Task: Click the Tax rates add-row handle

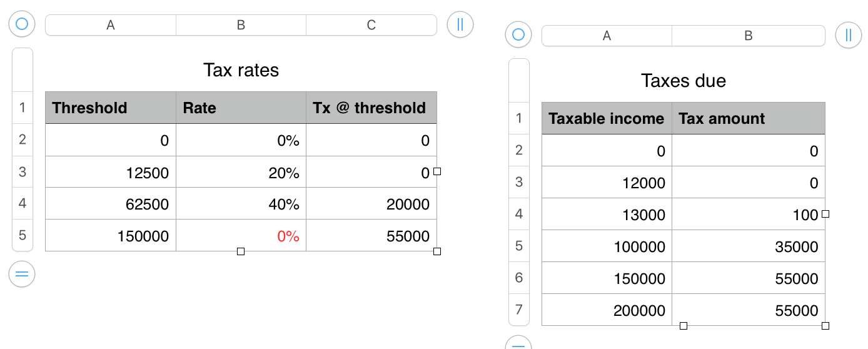Action: pyautogui.click(x=22, y=274)
